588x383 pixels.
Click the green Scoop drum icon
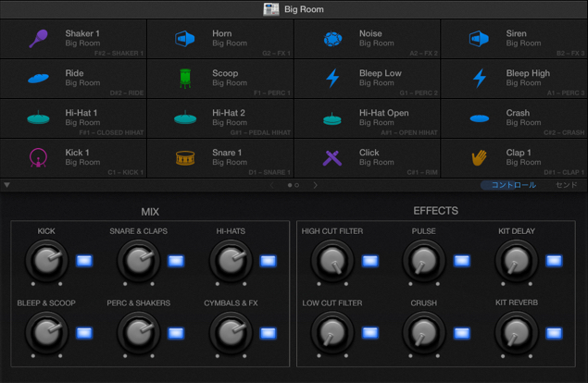185,79
